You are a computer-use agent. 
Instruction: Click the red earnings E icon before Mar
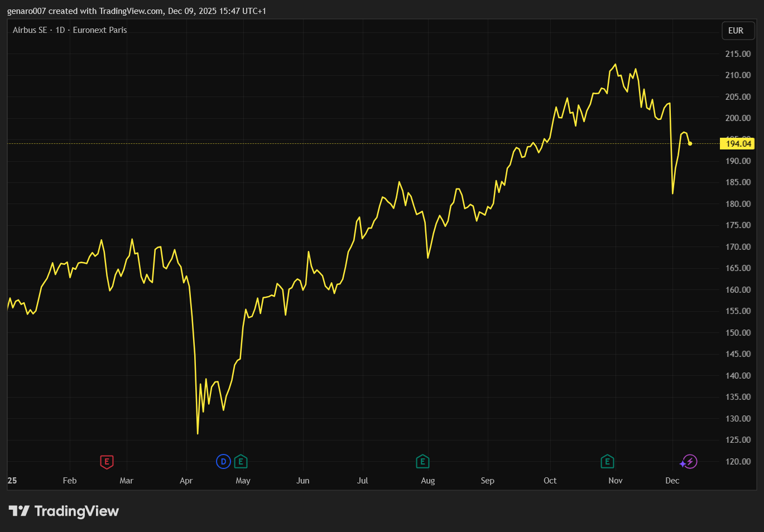point(107,462)
